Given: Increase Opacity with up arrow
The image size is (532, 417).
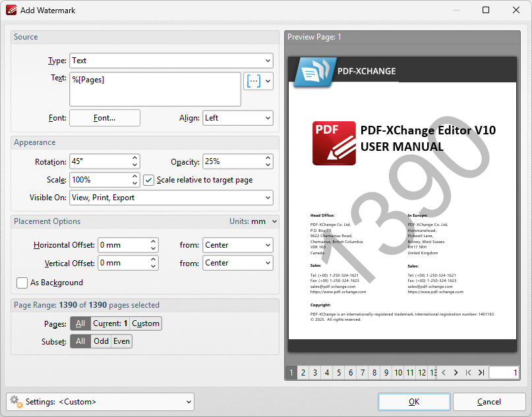Looking at the screenshot, I should (268, 157).
